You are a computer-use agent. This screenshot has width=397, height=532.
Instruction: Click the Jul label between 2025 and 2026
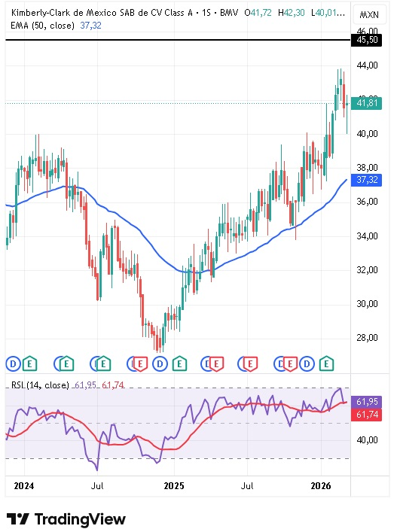[x=247, y=486]
